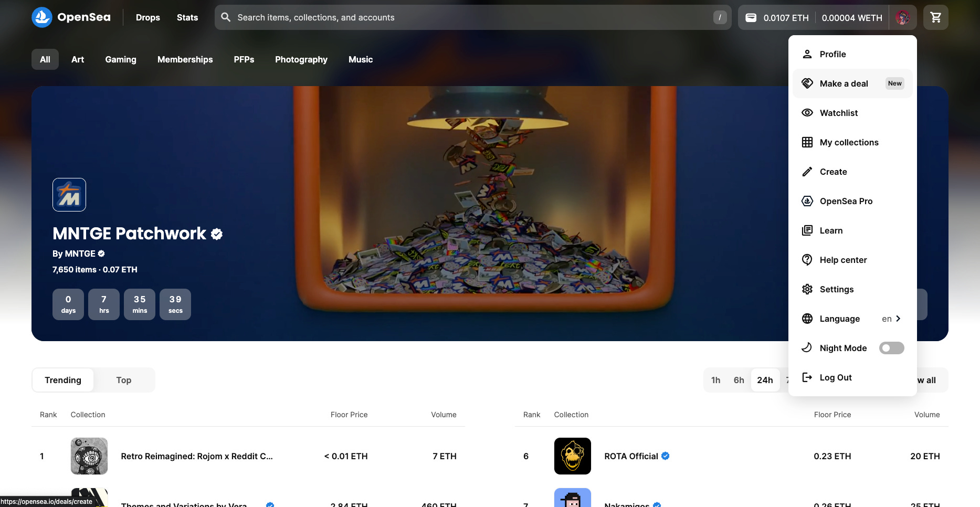Image resolution: width=980 pixels, height=507 pixels.
Task: Click the Night Mode moon icon
Action: point(807,348)
